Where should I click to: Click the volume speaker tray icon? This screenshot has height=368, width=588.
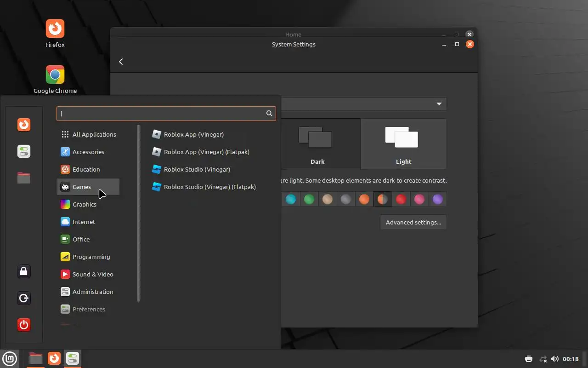pos(555,359)
